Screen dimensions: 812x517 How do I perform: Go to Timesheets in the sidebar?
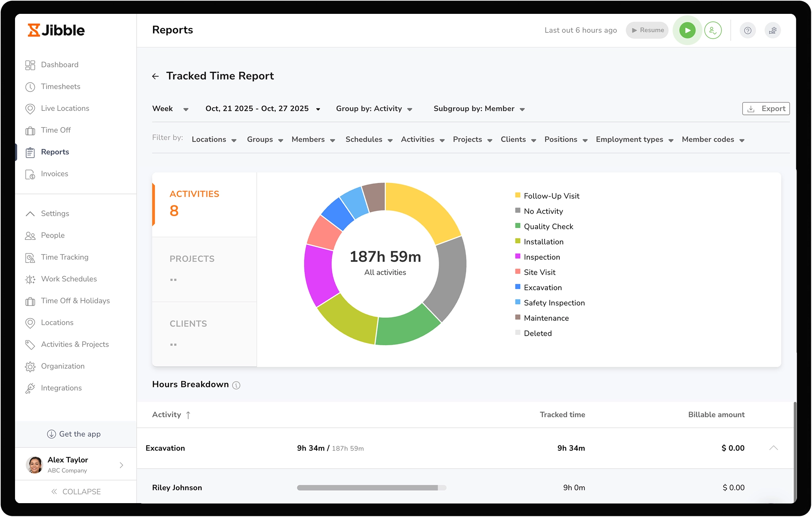pyautogui.click(x=61, y=87)
